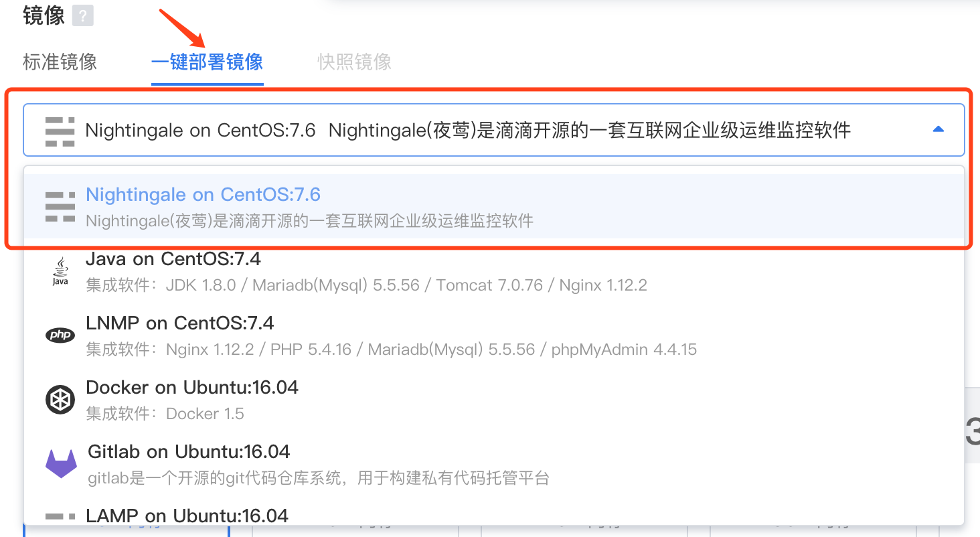Select the Nightingale on CentOS:7.6 option

(203, 195)
